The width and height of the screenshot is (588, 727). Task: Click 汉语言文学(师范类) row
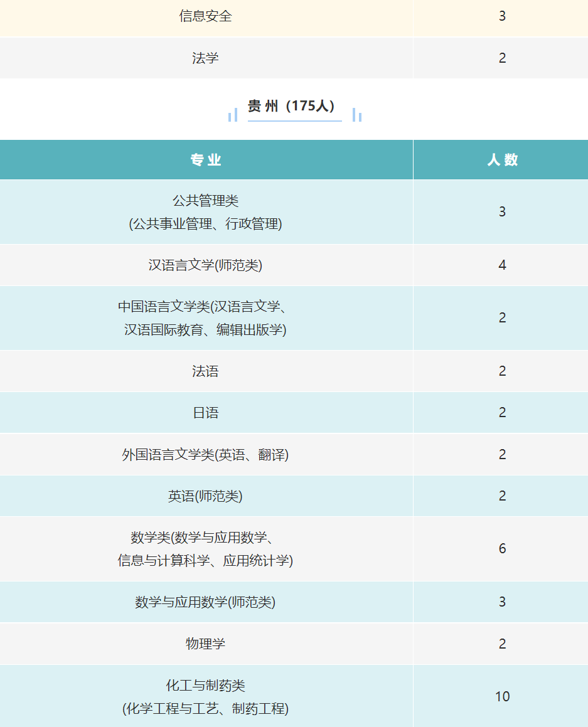(294, 265)
